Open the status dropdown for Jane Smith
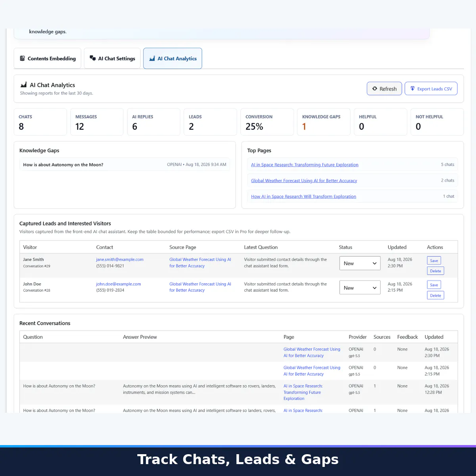The height and width of the screenshot is (476, 476). [360, 263]
